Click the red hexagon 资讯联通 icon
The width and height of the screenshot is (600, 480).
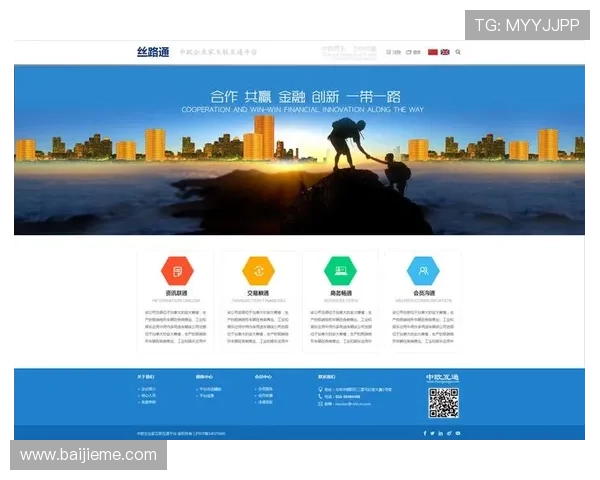[x=177, y=271]
